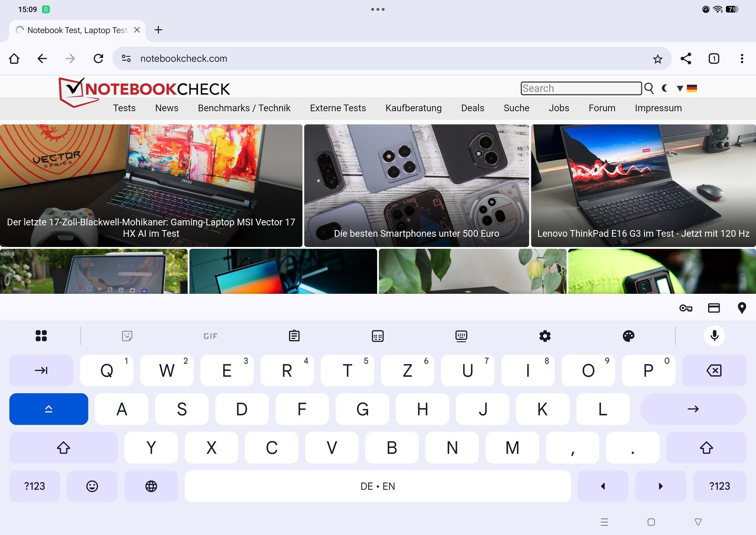Tap the Android home square button

[651, 522]
